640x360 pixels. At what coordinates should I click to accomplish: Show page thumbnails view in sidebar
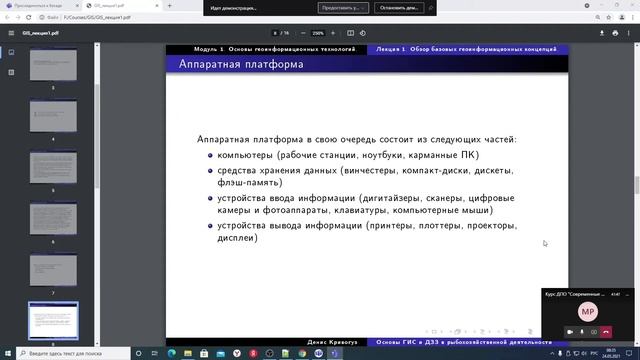[x=11, y=52]
